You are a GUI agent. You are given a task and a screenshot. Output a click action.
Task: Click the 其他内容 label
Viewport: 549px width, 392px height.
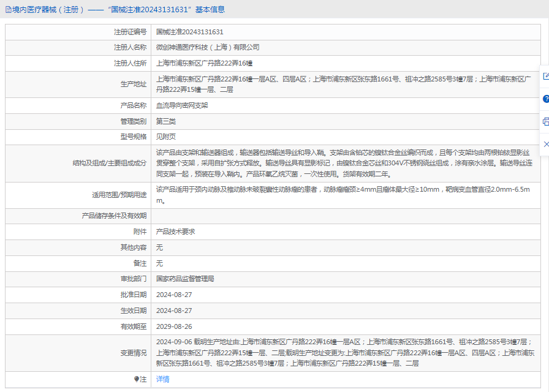tap(134, 247)
